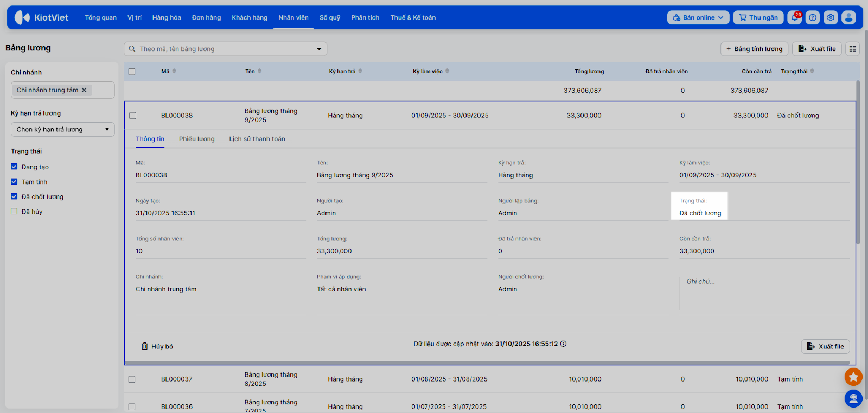Click the Đã trả nhân viên column header
This screenshot has width=868, height=413.
pos(667,72)
